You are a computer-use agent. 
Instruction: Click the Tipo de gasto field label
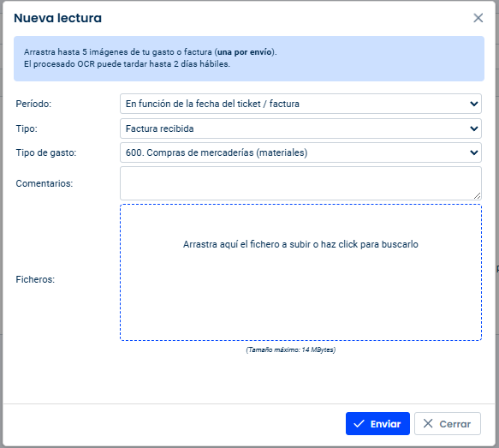[46, 152]
